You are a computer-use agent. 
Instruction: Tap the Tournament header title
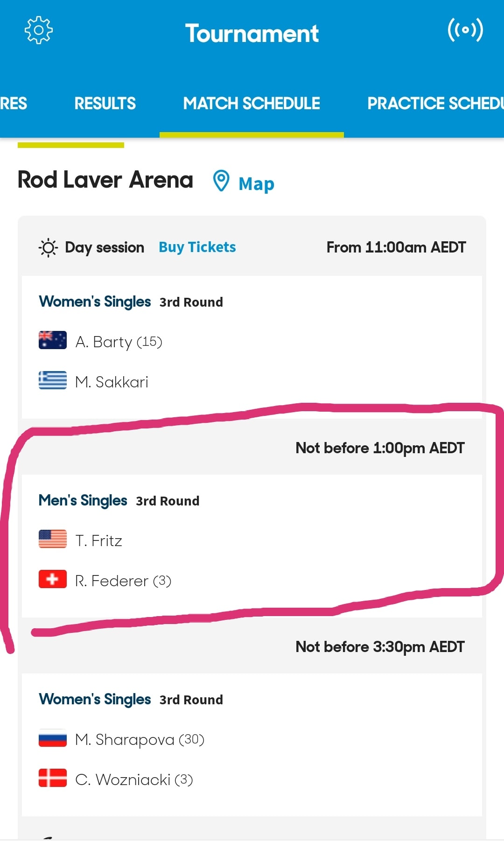click(x=252, y=34)
